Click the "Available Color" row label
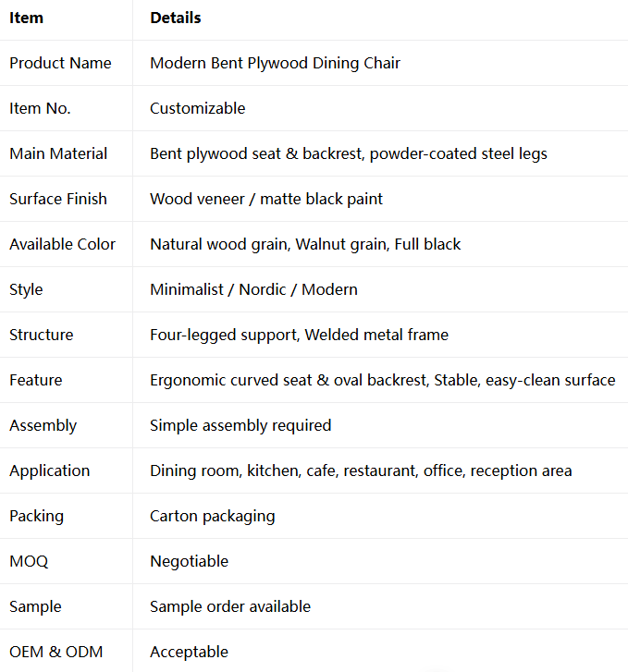The image size is (628, 672). [62, 244]
